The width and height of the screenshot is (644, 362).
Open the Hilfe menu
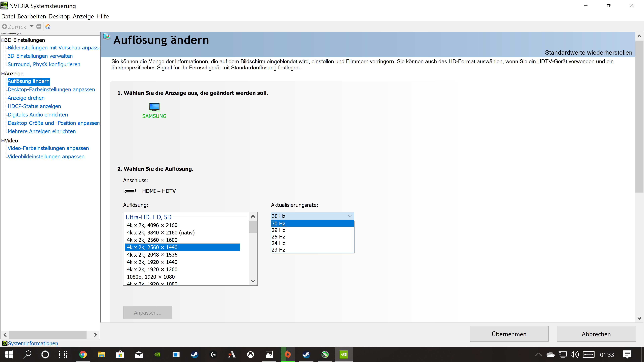point(102,16)
